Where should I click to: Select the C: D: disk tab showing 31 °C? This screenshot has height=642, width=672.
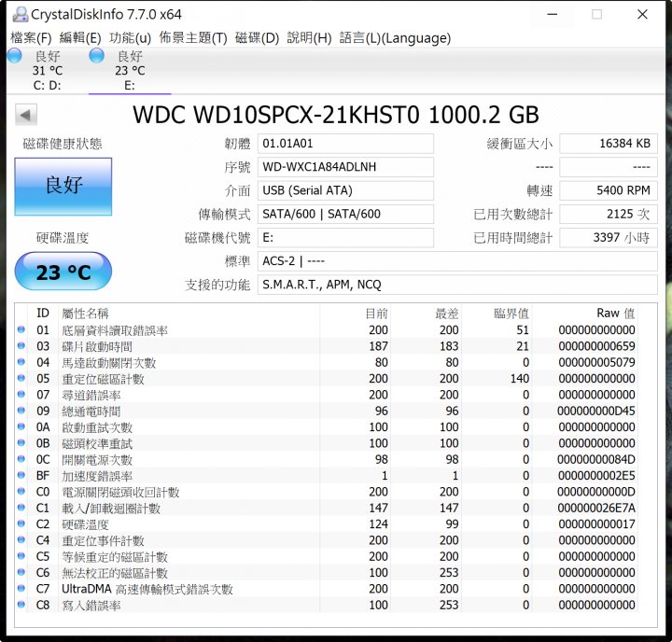tap(48, 70)
